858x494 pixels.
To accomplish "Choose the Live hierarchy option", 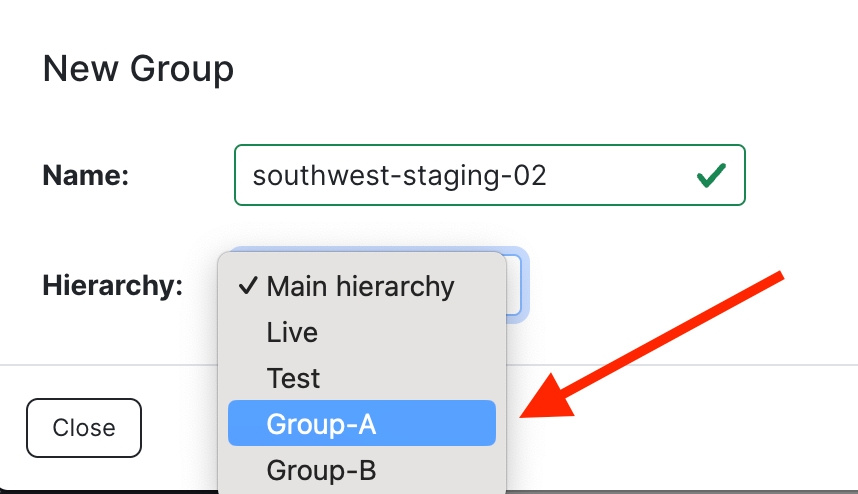I will tap(292, 332).
